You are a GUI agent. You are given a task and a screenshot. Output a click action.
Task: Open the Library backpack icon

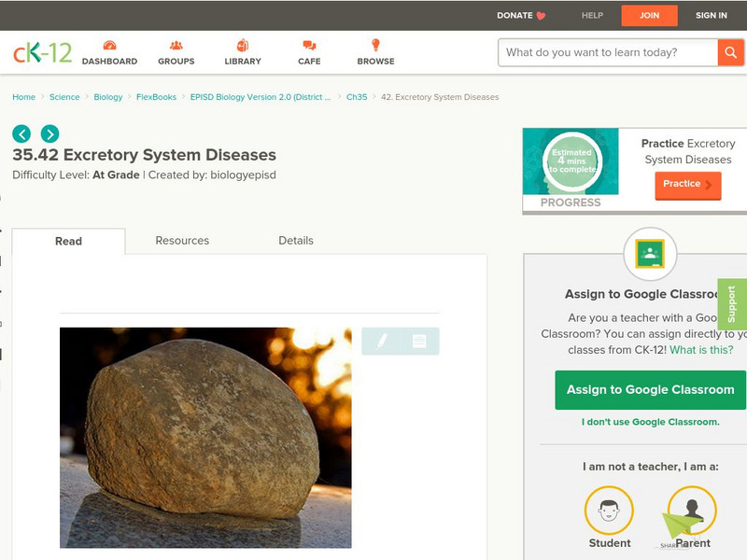243,45
